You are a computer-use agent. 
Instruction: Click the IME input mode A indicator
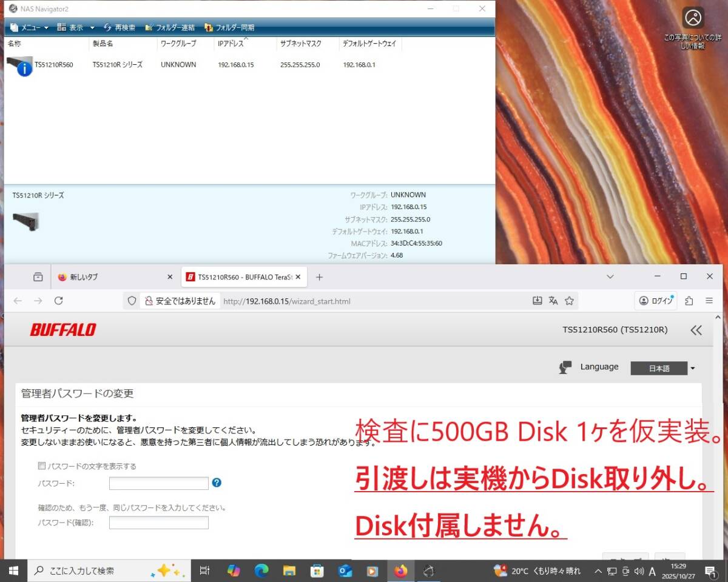click(652, 571)
